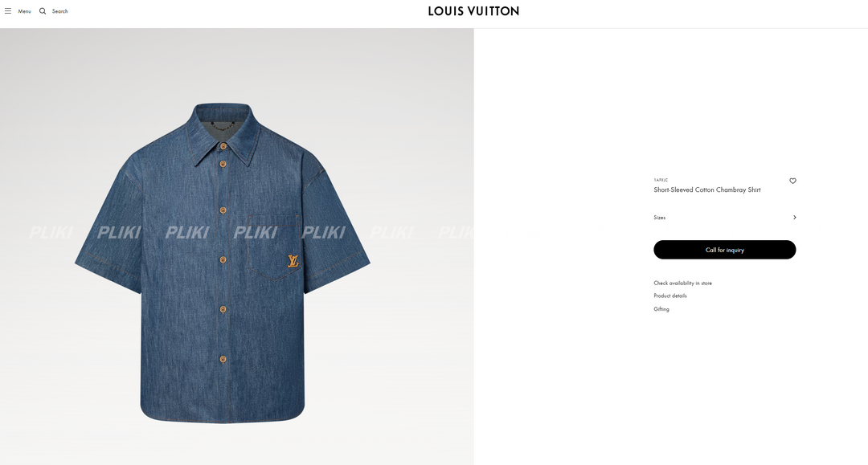Open the hamburger menu icon
Screen dimensions: 868x465
pyautogui.click(x=8, y=11)
